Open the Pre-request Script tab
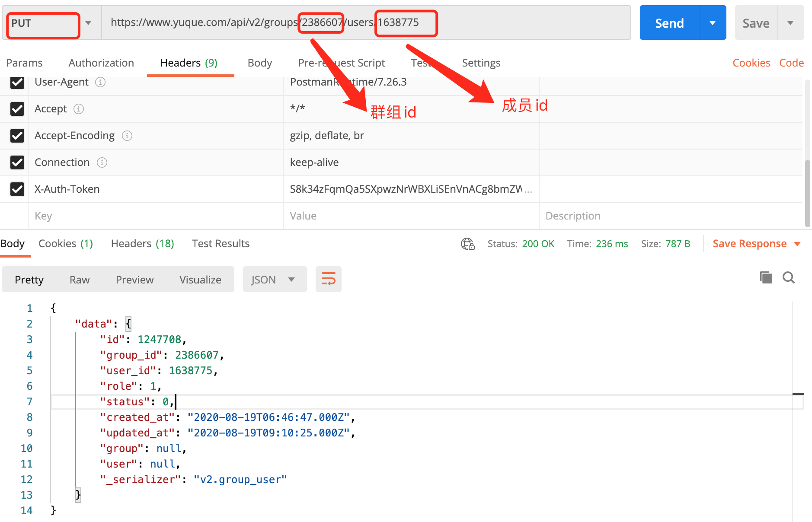This screenshot has height=522, width=812. tap(342, 63)
